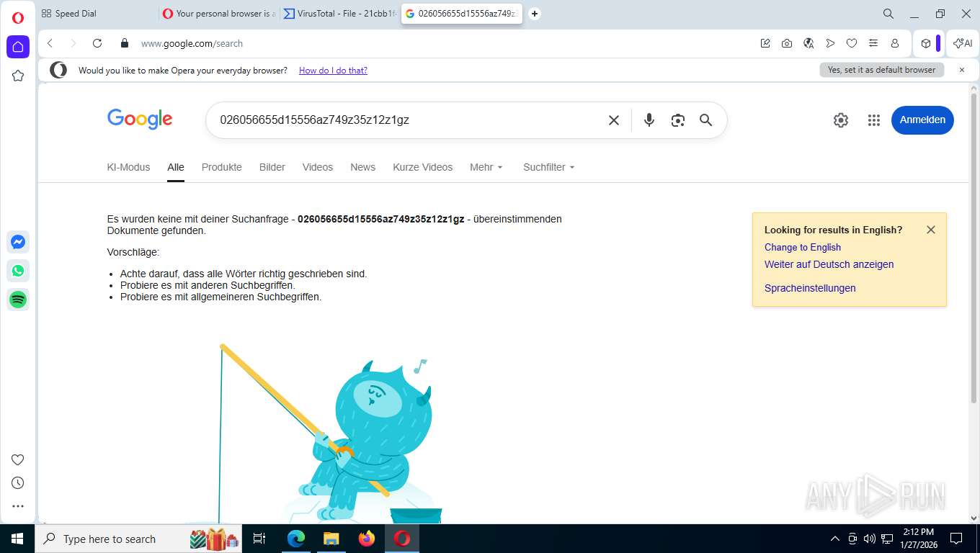Image resolution: width=980 pixels, height=553 pixels.
Task: Click the 'Change to English' link
Action: pos(803,247)
